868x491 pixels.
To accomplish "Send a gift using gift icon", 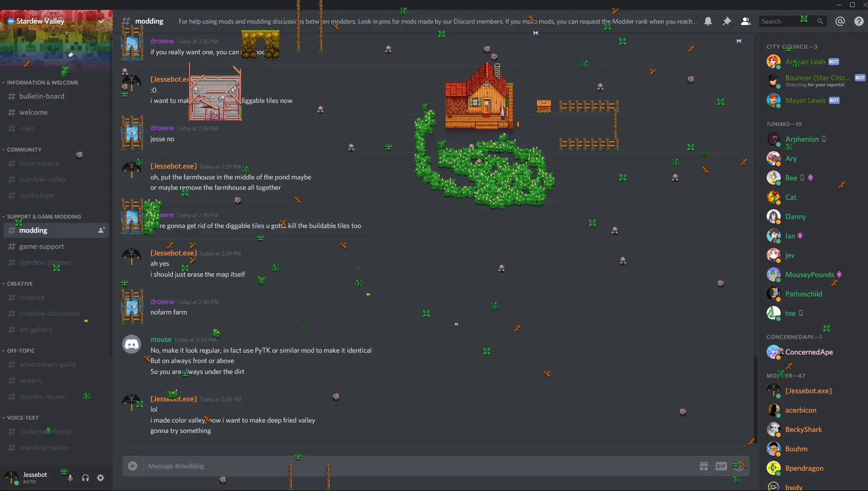I will point(704,466).
